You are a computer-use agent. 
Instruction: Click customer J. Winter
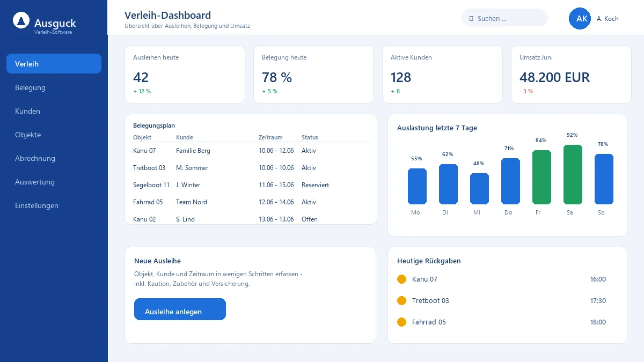pyautogui.click(x=188, y=185)
